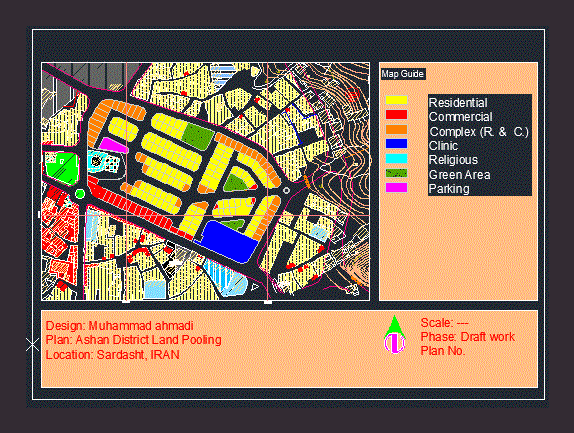
Task: Click the crosshair cursor marker at left border
Action: click(33, 344)
